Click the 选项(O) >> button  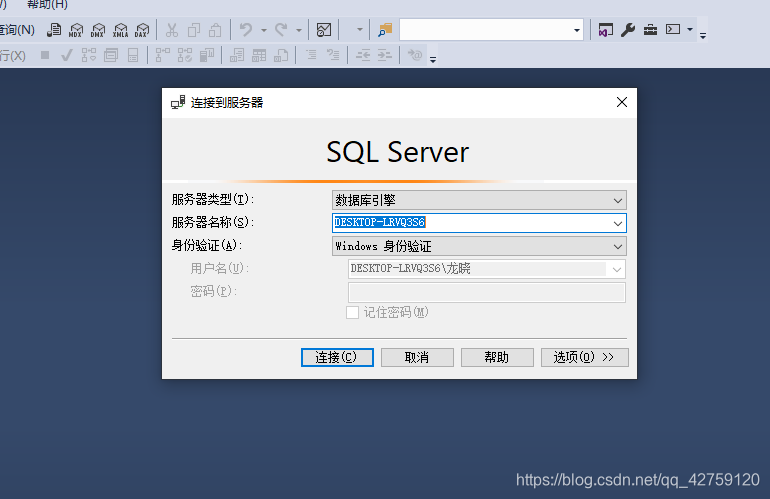coord(584,357)
